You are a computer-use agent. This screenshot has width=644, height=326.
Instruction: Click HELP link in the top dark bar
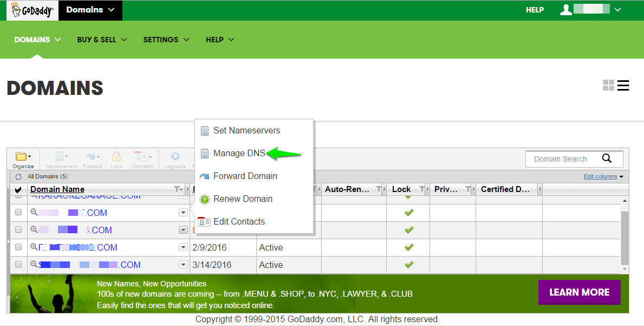pos(535,10)
